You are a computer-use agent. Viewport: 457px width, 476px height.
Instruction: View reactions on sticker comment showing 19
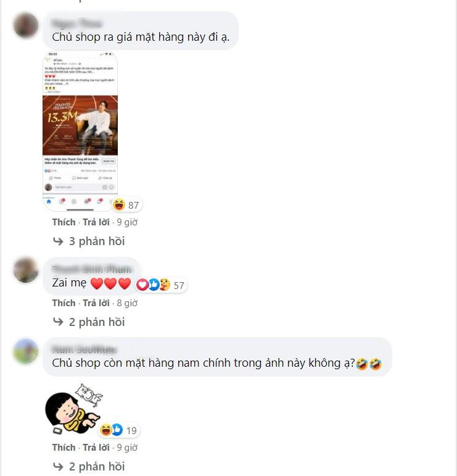pyautogui.click(x=119, y=430)
